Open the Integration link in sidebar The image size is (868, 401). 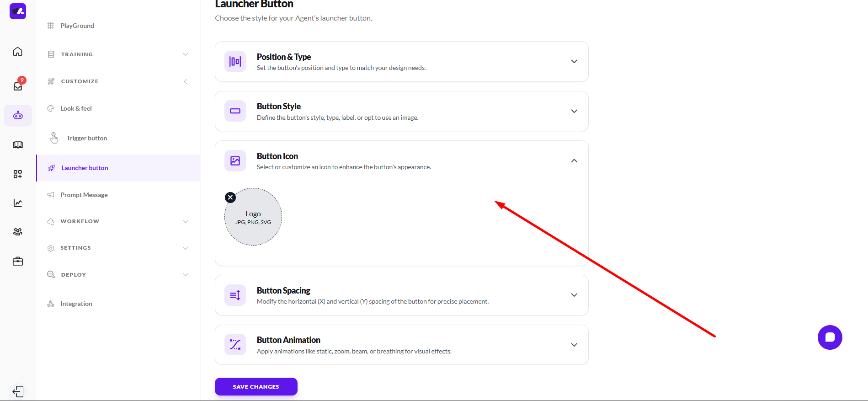(x=76, y=304)
